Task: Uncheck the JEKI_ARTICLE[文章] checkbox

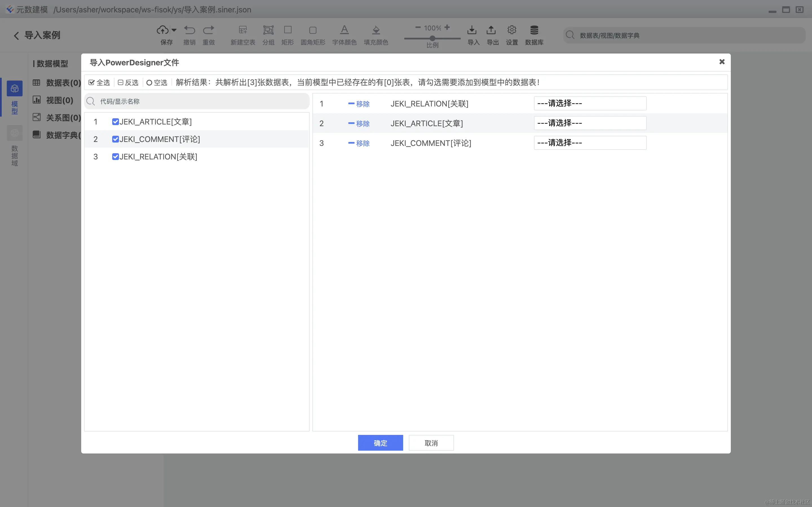Action: point(115,122)
